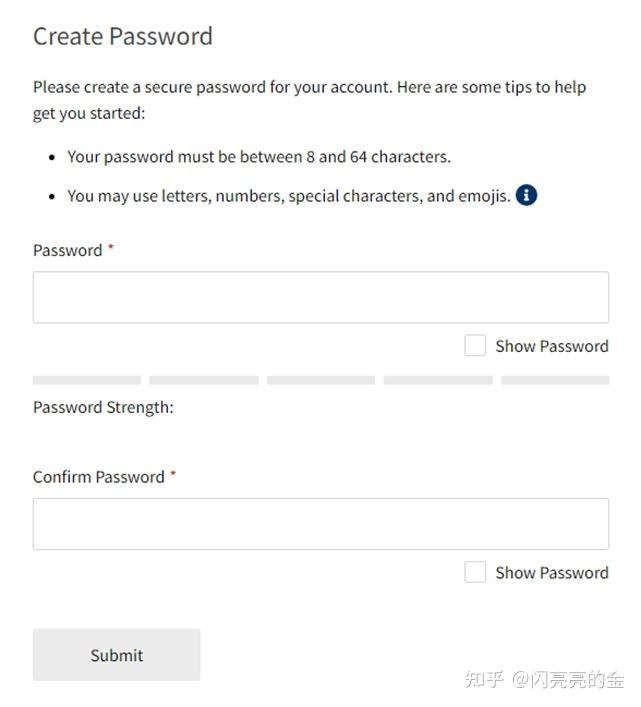
Task: Click "Show Password" label text under Password field
Action: pos(552,346)
